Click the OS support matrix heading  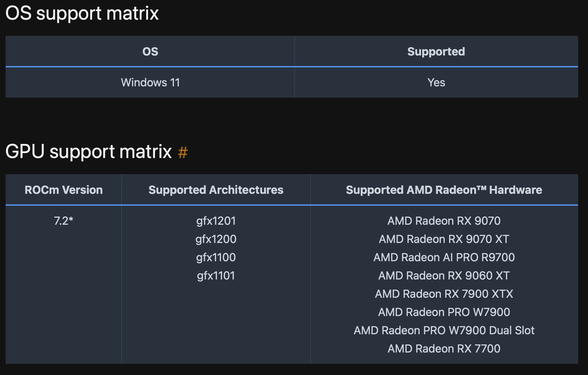coord(82,13)
